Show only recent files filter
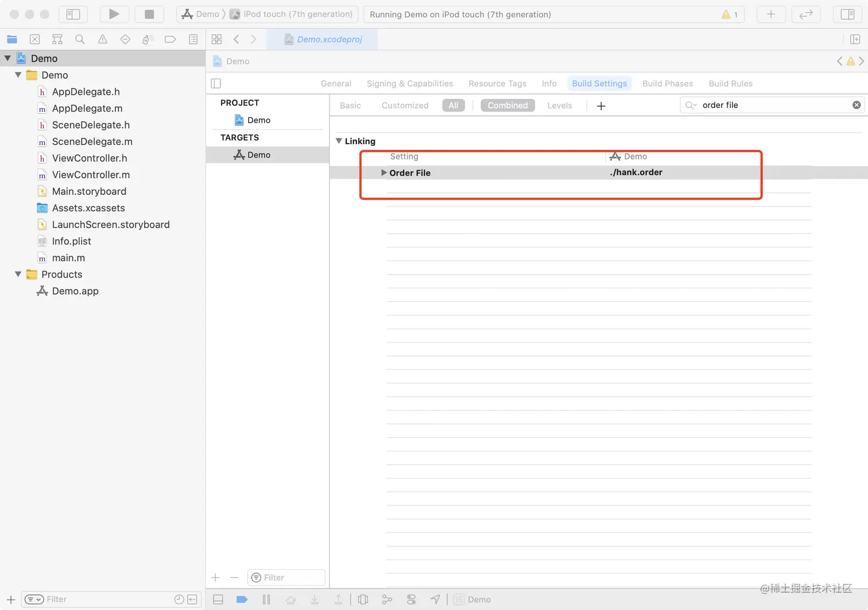 tap(179, 599)
